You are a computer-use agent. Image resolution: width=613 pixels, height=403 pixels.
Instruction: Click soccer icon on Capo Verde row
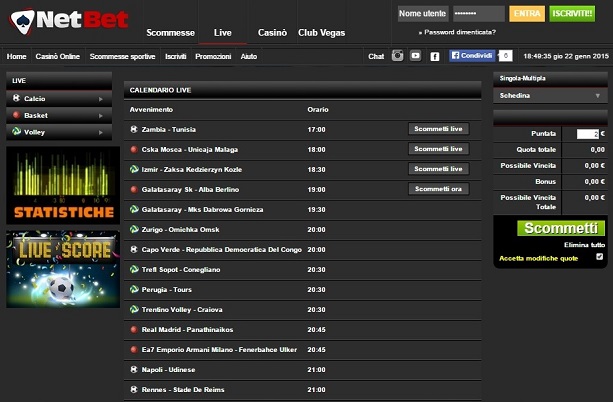(x=134, y=249)
